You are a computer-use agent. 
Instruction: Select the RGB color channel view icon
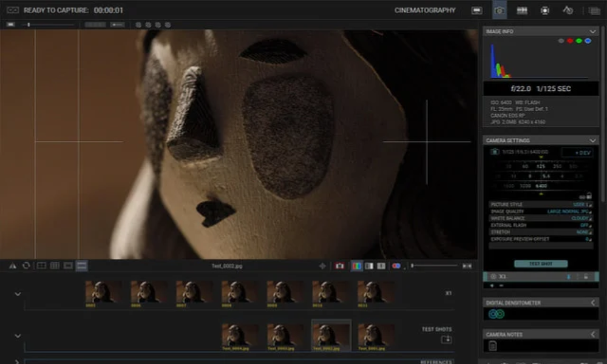356,266
